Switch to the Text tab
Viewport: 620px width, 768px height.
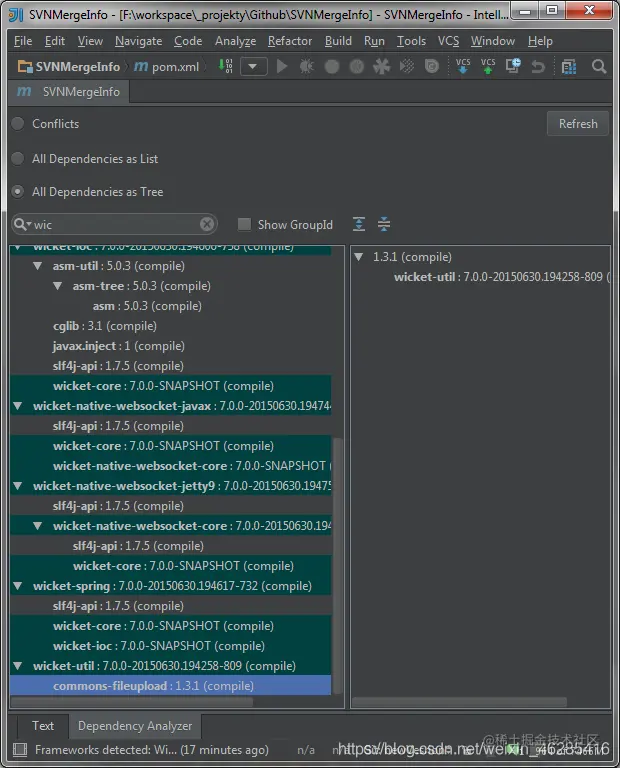point(43,725)
